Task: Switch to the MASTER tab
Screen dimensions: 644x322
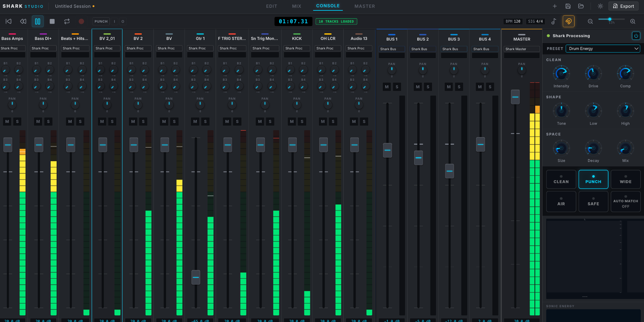Action: [x=364, y=6]
